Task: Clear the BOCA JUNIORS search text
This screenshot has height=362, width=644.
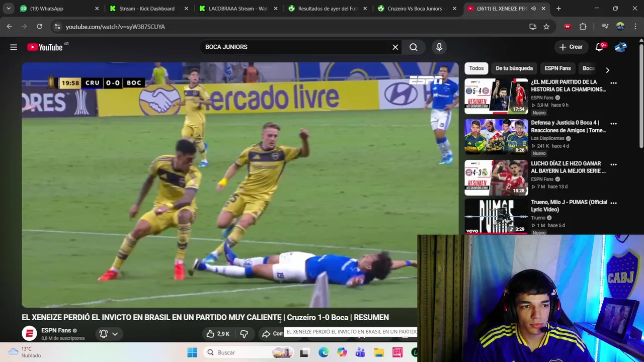Action: [x=395, y=47]
